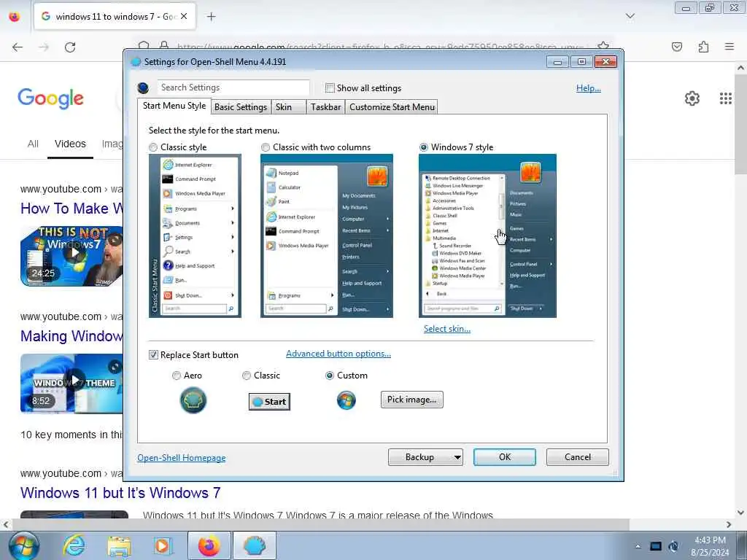Viewport: 747px width, 560px height.
Task: Click the Open-Shell logo beside Search Settings
Action: pos(143,88)
